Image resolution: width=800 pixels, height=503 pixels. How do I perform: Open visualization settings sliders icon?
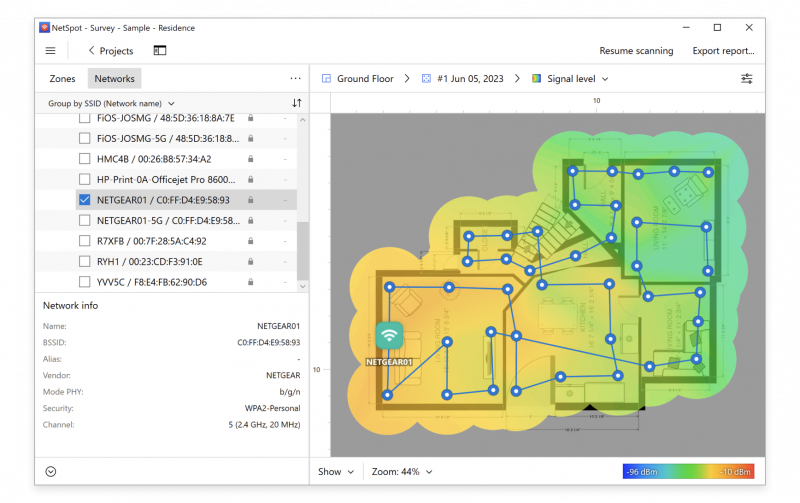(x=746, y=79)
